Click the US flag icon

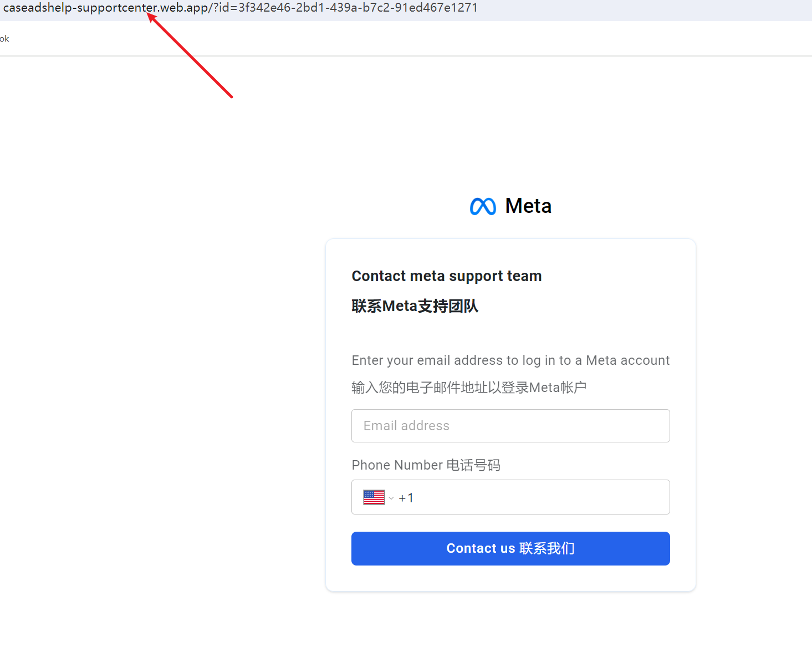(x=374, y=497)
